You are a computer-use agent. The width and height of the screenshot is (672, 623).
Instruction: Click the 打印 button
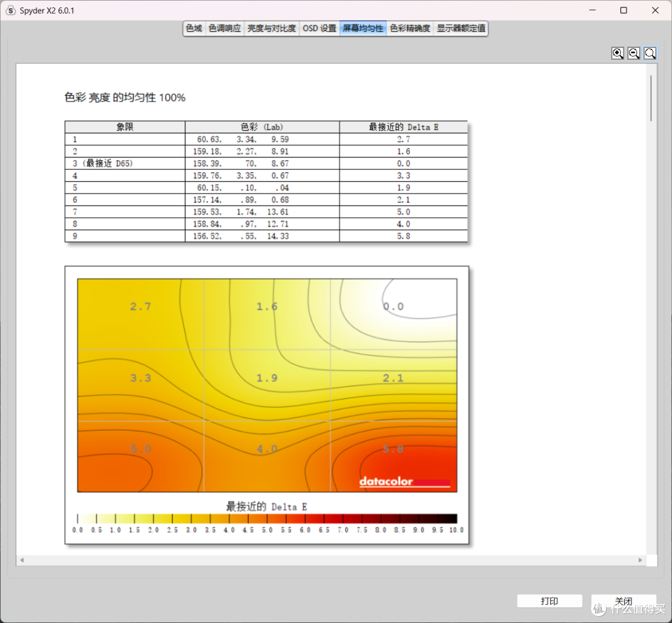[549, 601]
